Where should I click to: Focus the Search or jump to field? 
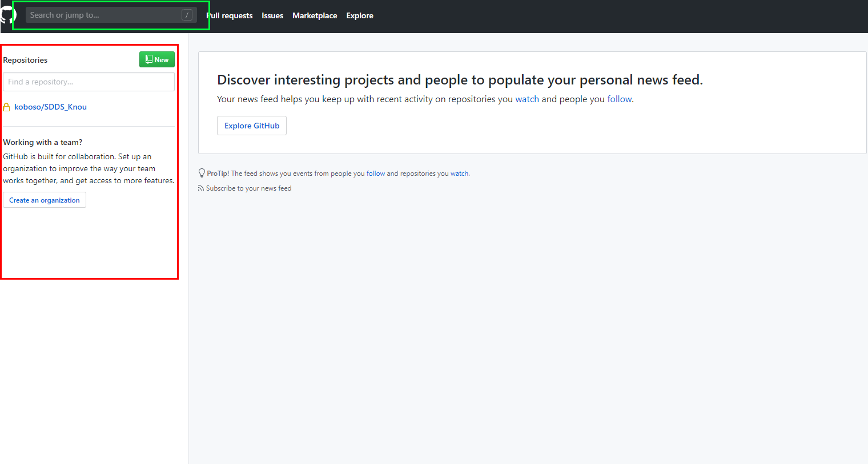(x=111, y=15)
